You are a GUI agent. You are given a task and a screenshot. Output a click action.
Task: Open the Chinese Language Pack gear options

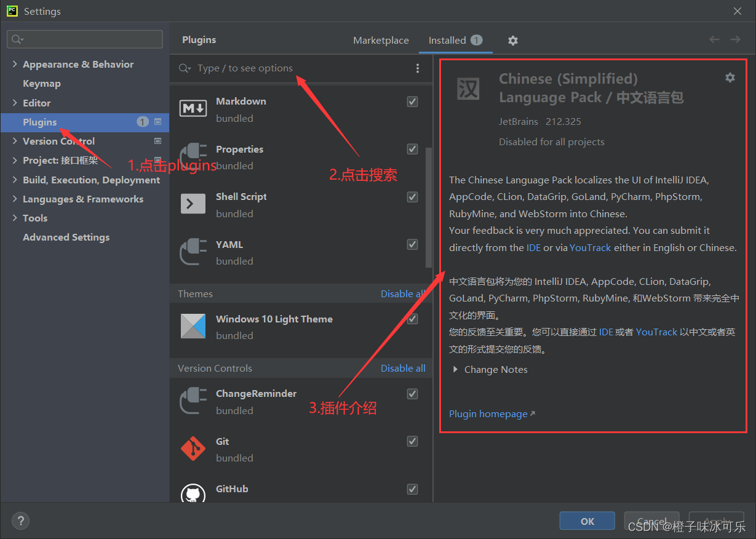(x=730, y=78)
